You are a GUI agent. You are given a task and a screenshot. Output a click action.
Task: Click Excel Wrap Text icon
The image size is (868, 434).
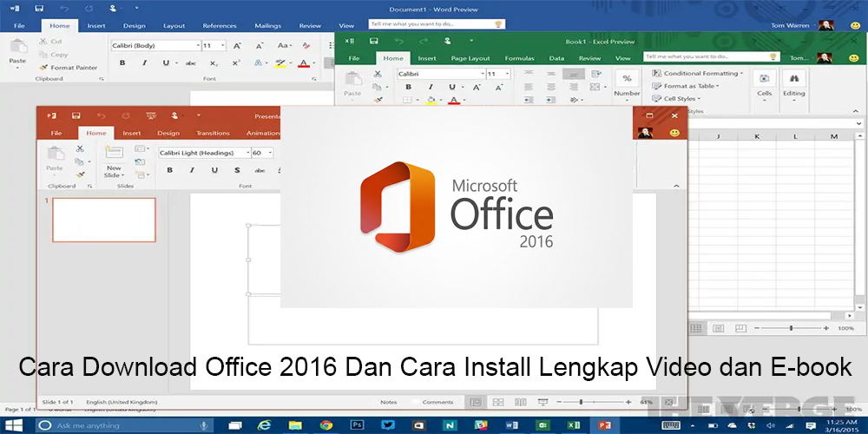(595, 74)
